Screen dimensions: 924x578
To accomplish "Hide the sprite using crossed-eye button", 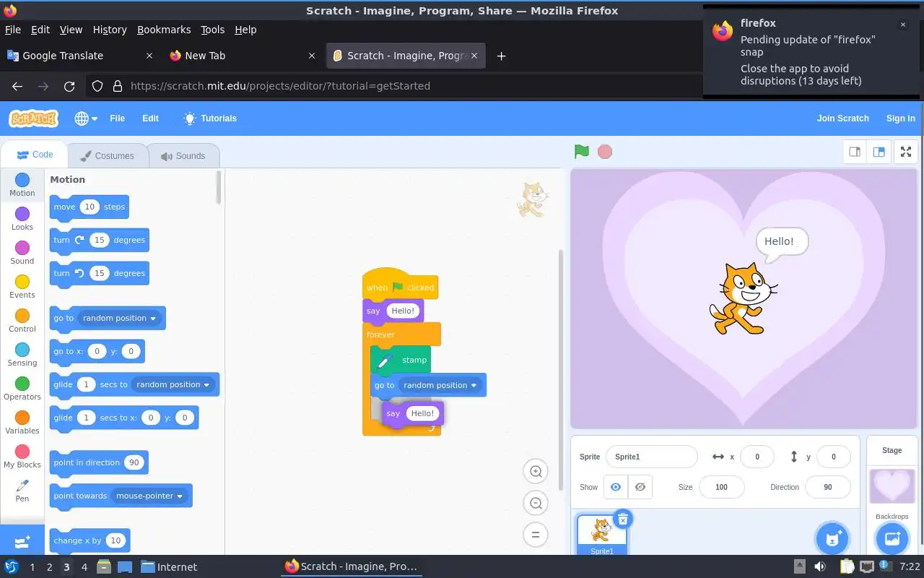I will click(x=640, y=487).
